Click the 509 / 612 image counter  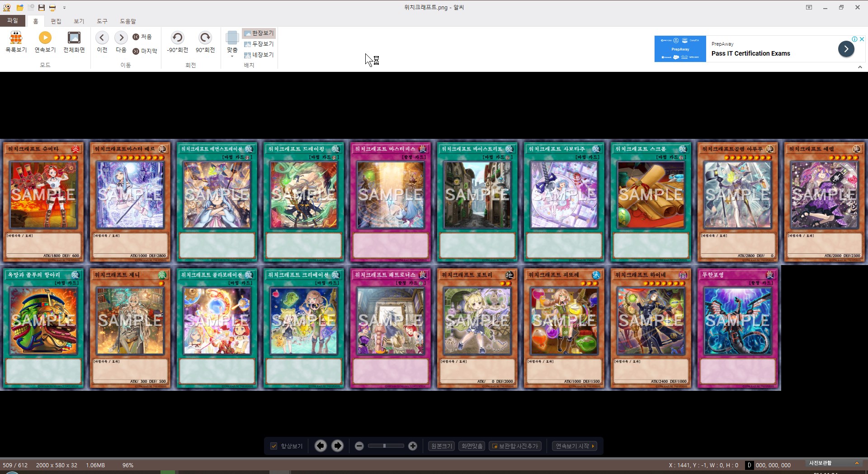[x=15, y=465]
